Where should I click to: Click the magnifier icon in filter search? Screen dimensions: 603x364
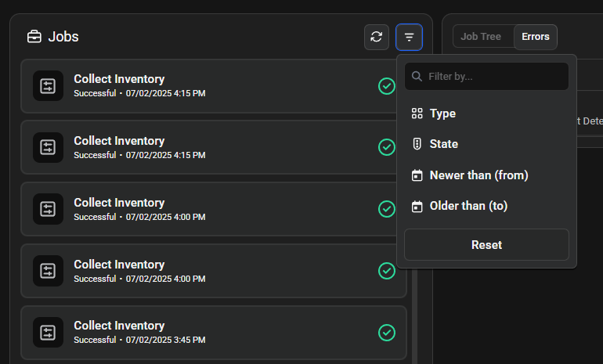tap(417, 77)
